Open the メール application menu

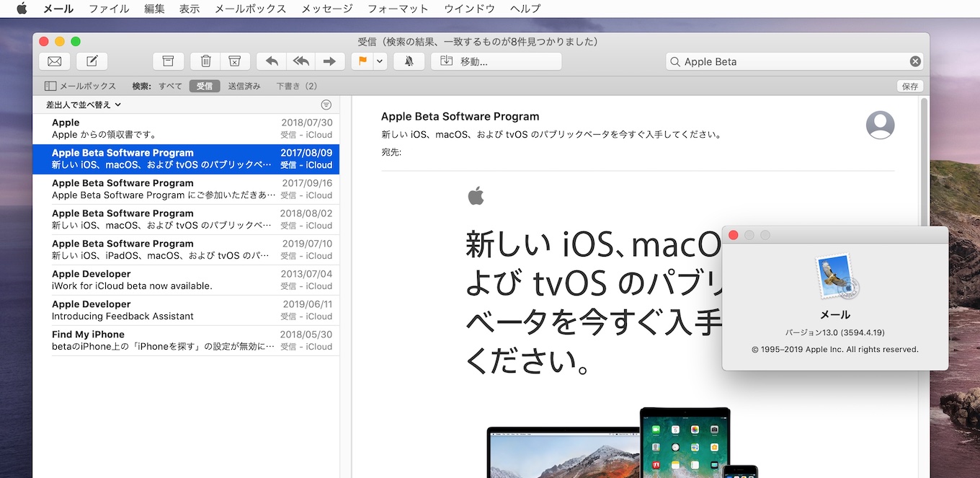(58, 9)
